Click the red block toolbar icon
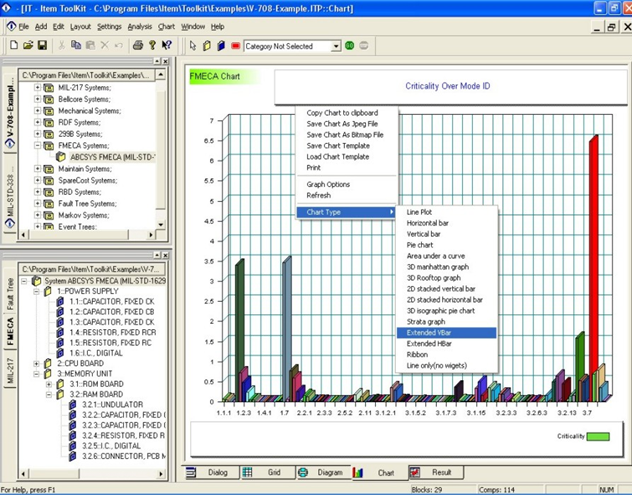Screen dimensions: 632x495 pos(235,46)
